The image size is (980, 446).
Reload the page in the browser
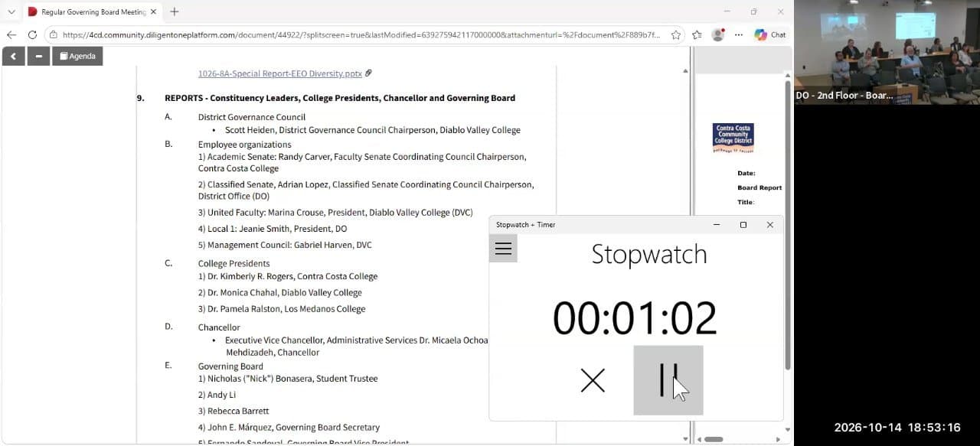32,34
